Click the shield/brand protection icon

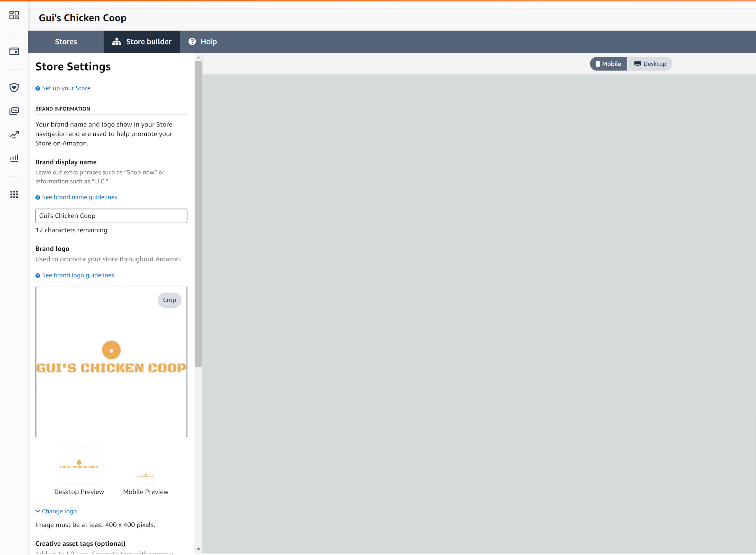(x=14, y=87)
